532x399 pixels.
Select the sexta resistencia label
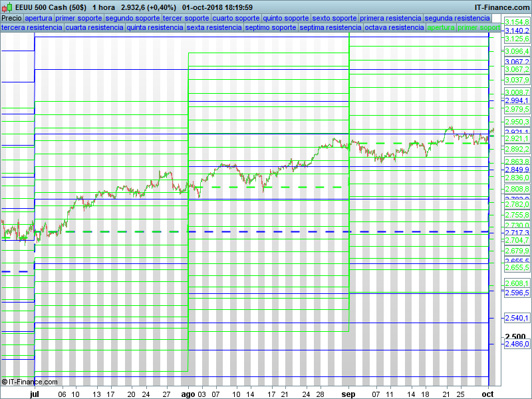point(214,27)
